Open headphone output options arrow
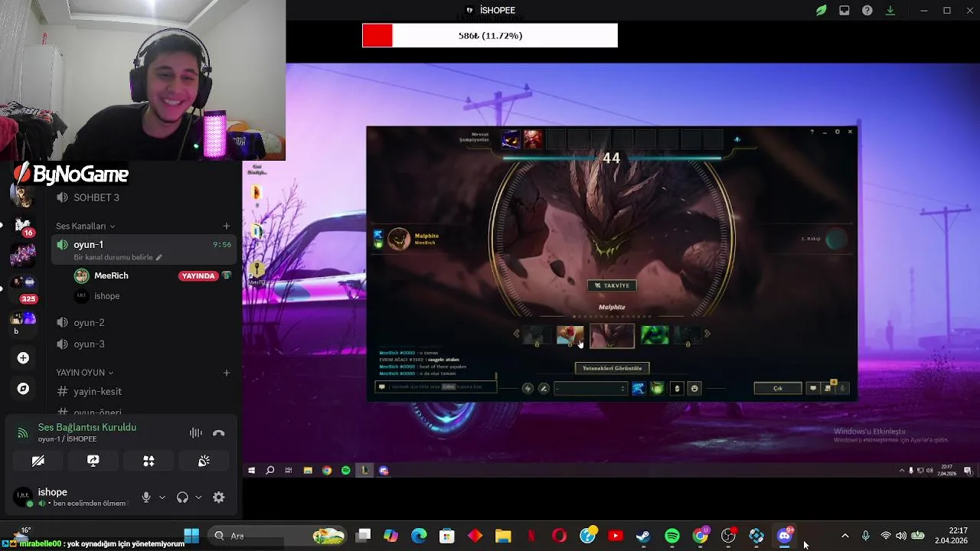This screenshot has width=980, height=551. click(x=198, y=497)
